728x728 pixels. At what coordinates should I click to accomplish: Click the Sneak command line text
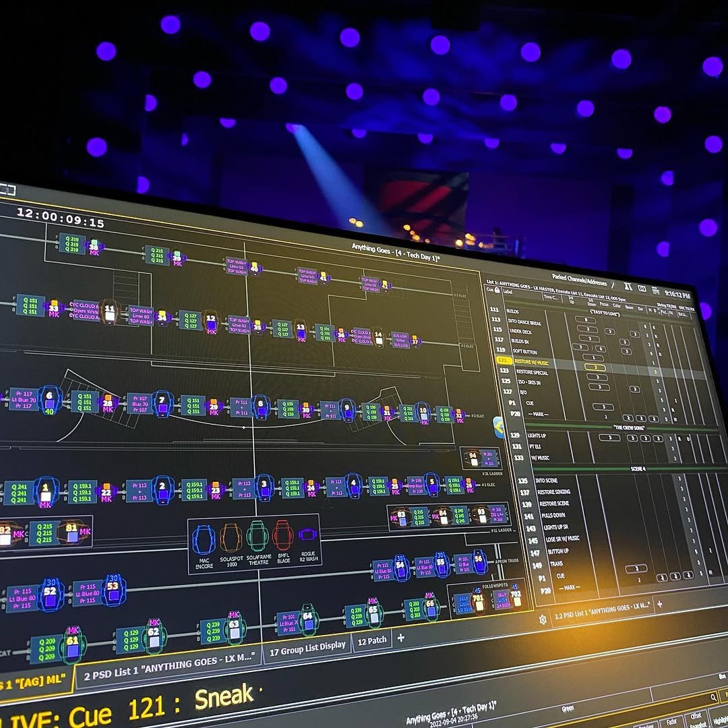[224, 697]
